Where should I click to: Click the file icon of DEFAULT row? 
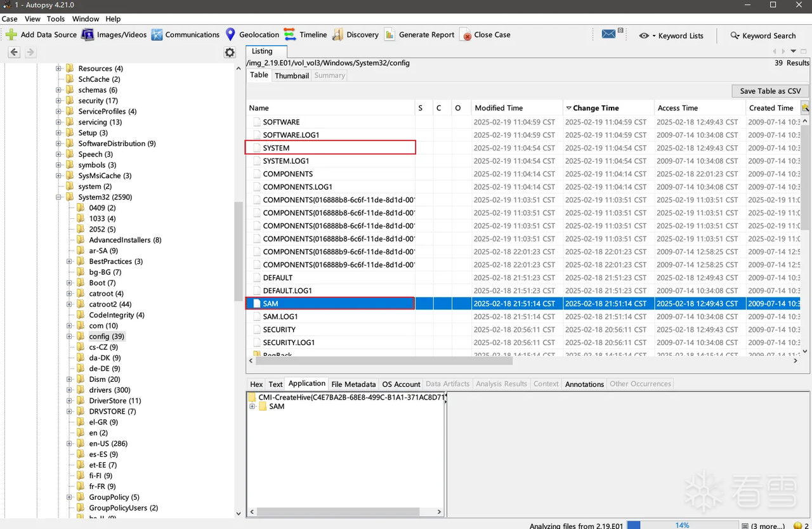pyautogui.click(x=257, y=278)
